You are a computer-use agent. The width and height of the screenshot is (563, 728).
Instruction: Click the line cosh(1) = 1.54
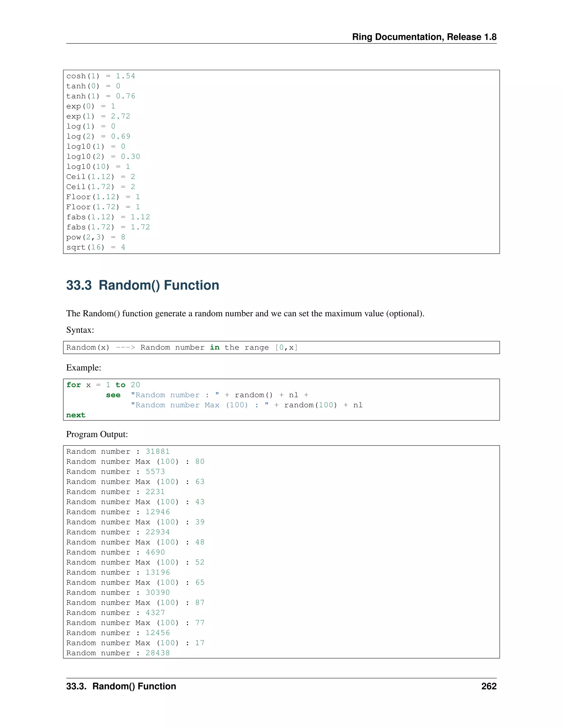point(100,76)
